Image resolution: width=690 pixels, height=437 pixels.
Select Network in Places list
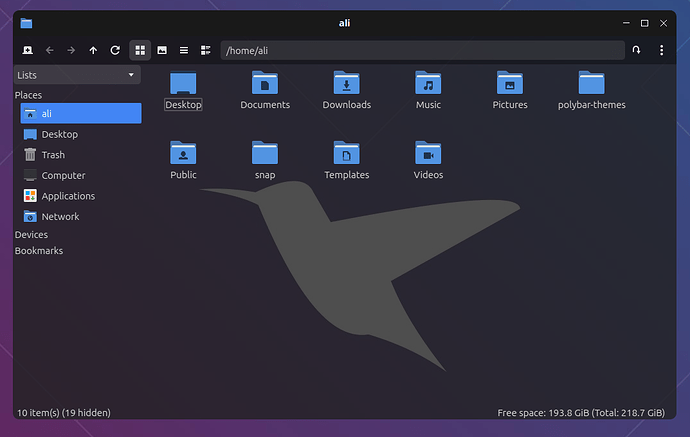tap(60, 216)
